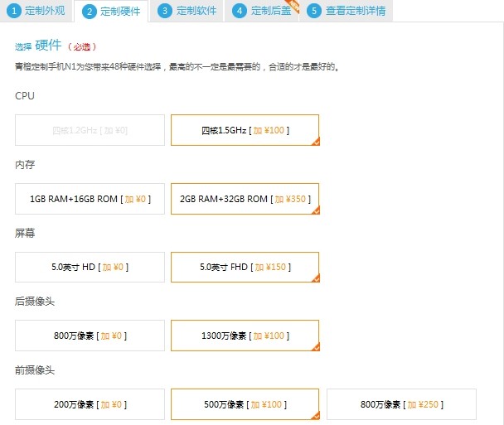This screenshot has height=425, width=504.
Task: Click the step 3 number circle icon
Action: [x=165, y=11]
